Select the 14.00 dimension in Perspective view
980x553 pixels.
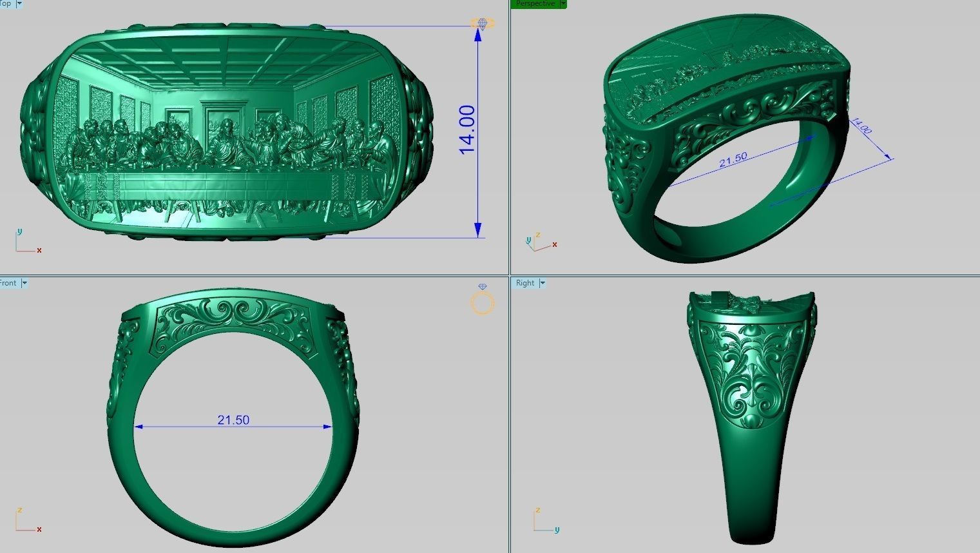tap(861, 126)
